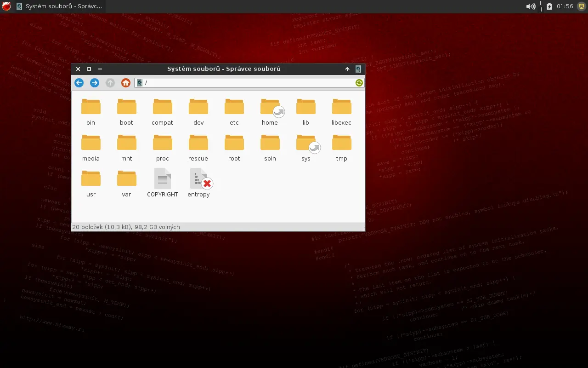Select the COPYRIGHT text file icon
The height and width of the screenshot is (368, 588).
(x=163, y=178)
